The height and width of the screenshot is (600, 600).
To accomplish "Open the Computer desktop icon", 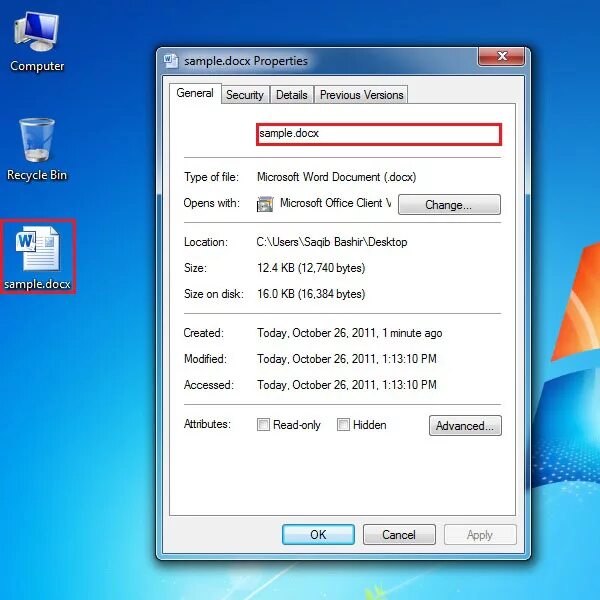I will [x=37, y=42].
